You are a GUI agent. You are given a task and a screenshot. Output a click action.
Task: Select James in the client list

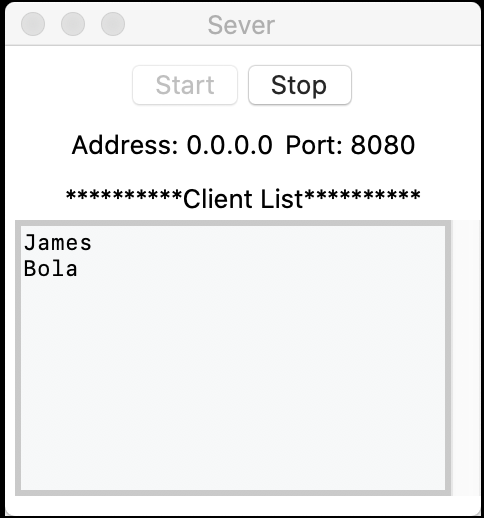(58, 242)
